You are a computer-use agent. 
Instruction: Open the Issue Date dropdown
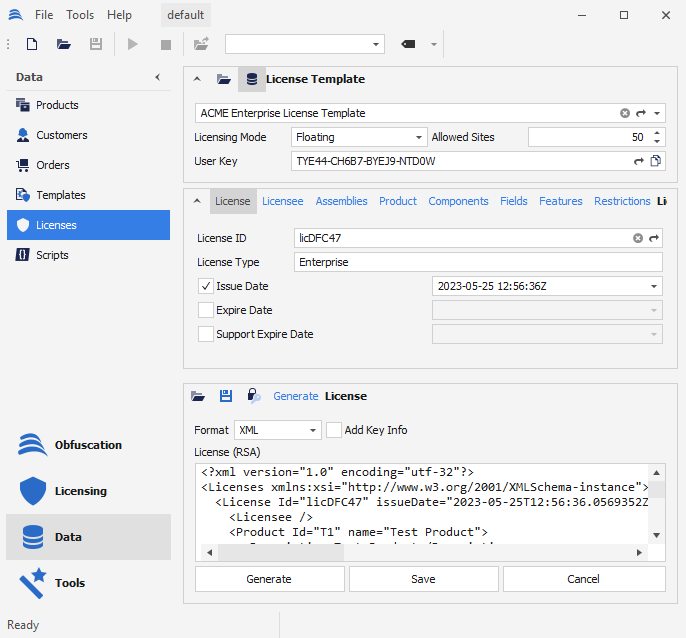pos(654,286)
